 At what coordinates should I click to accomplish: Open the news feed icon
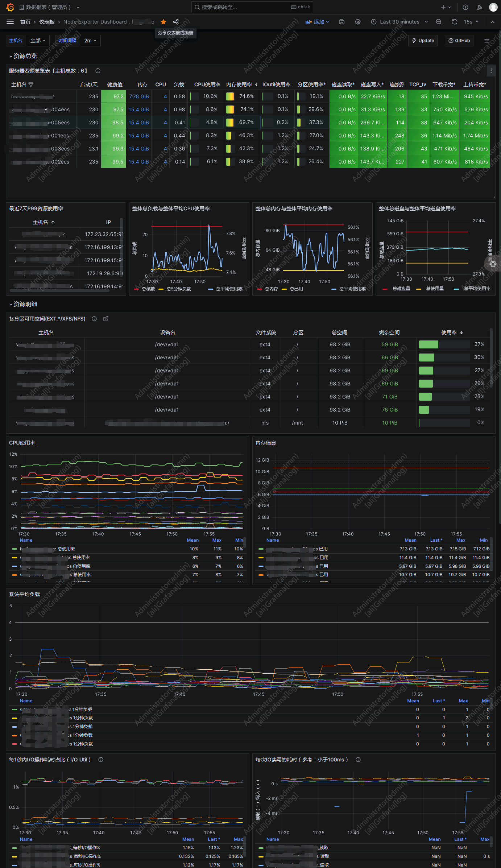480,7
